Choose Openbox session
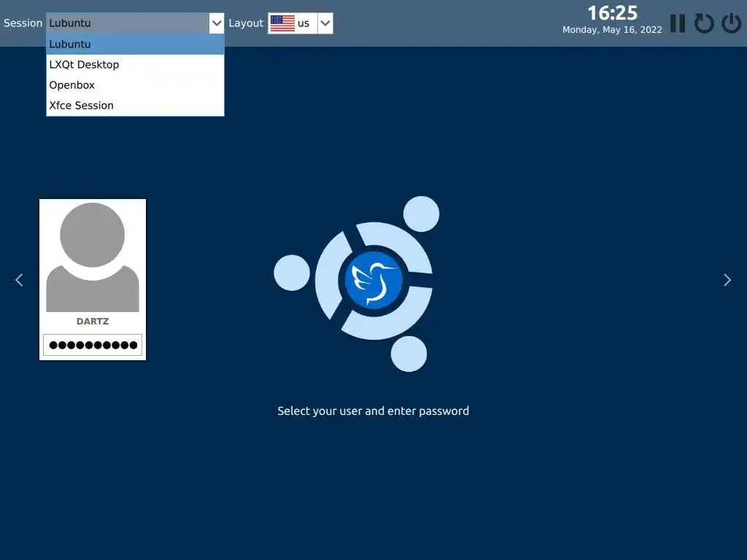Viewport: 747px width, 560px height. [135, 85]
